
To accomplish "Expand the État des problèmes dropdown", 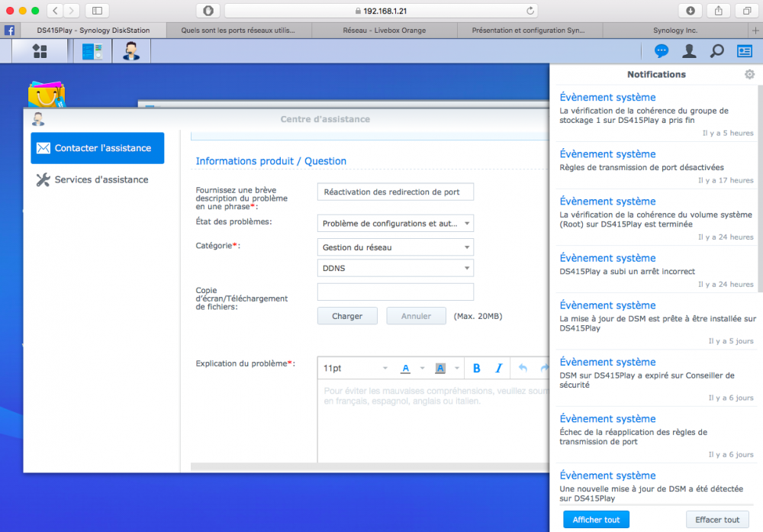I will [x=395, y=224].
